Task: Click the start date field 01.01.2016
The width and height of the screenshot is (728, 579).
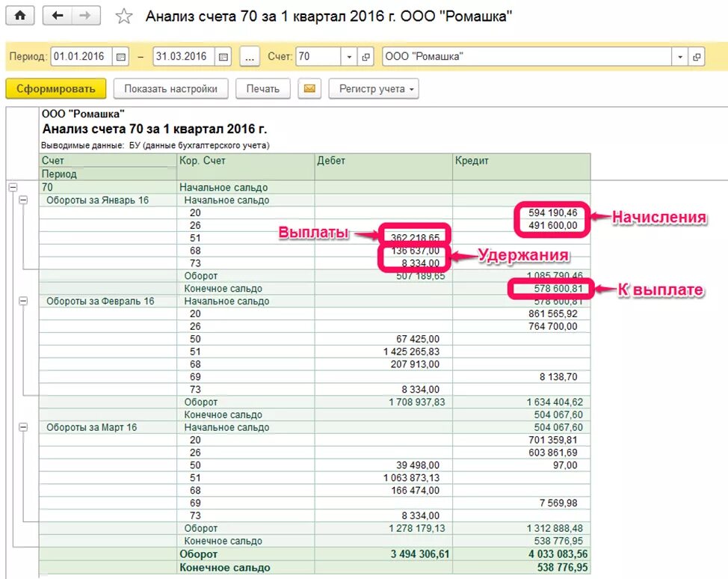Action: click(x=81, y=57)
